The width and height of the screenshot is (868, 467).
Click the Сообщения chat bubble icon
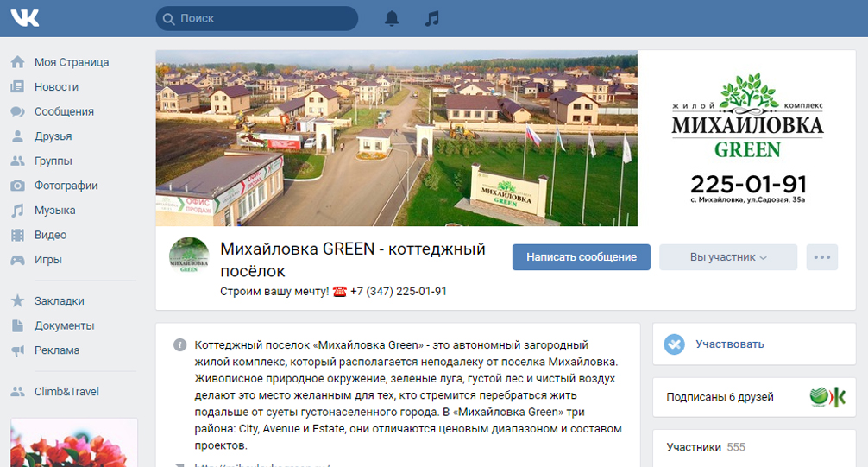point(18,111)
